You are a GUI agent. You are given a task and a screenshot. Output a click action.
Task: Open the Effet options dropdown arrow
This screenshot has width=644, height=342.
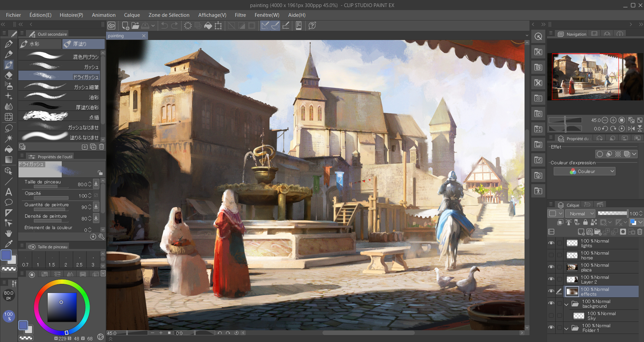[x=634, y=154]
